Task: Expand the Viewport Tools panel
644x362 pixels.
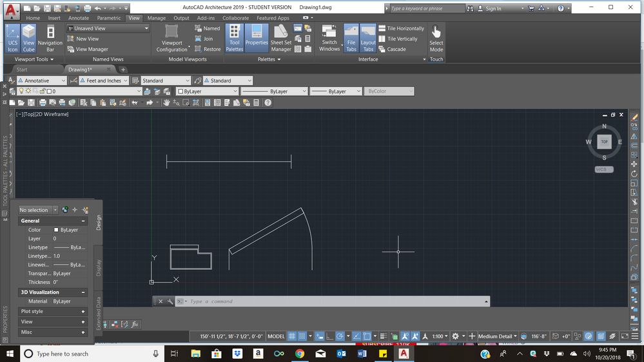Action: (34, 59)
